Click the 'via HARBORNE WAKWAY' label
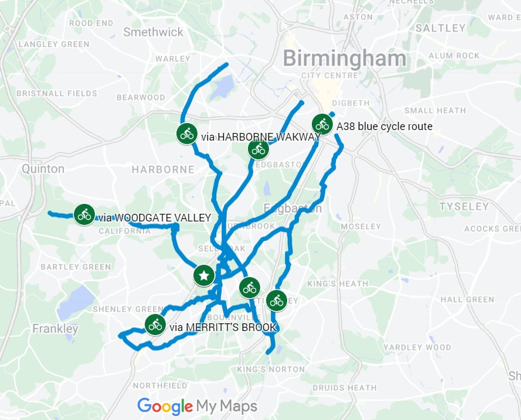521x420 pixels. click(x=261, y=137)
